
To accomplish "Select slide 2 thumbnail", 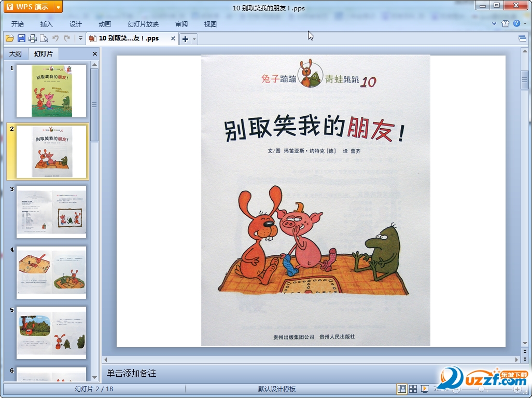I will click(51, 152).
